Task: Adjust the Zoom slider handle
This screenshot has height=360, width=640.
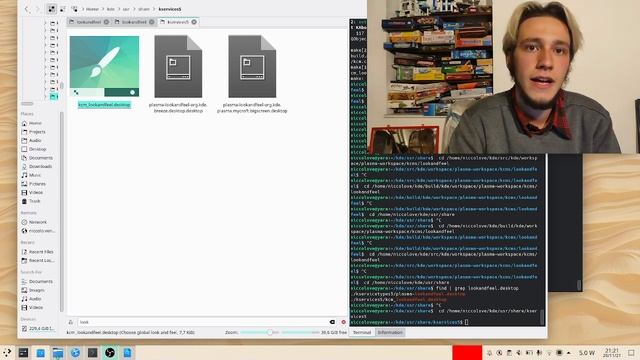Action: click(x=270, y=332)
